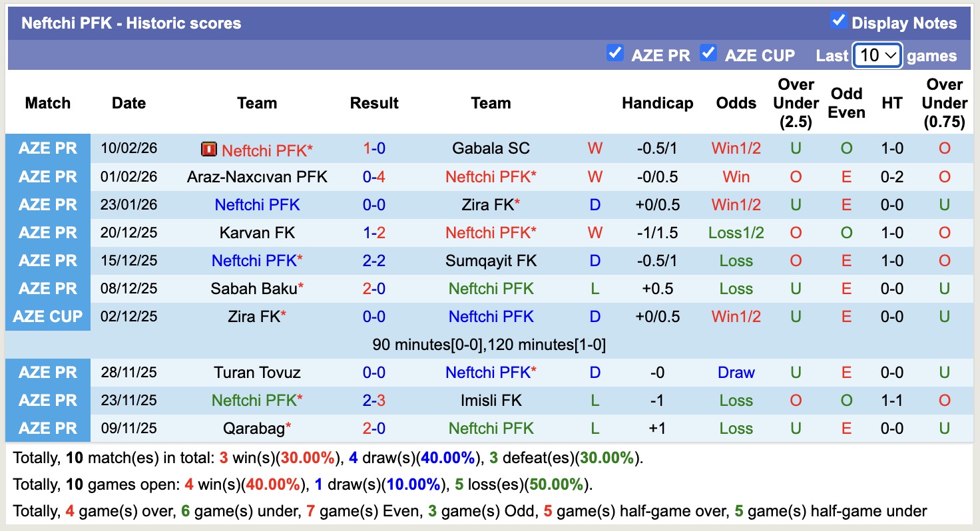Viewport: 980px width, 531px height.
Task: Open the Last games count dropdown
Action: click(877, 55)
